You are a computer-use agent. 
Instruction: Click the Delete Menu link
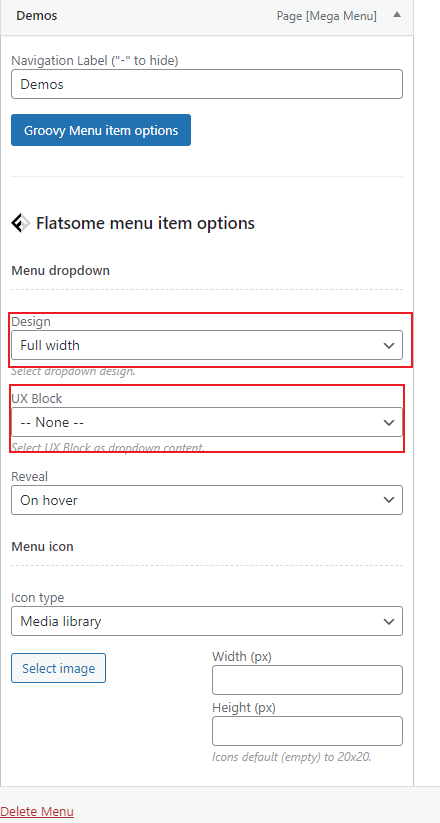[37, 811]
